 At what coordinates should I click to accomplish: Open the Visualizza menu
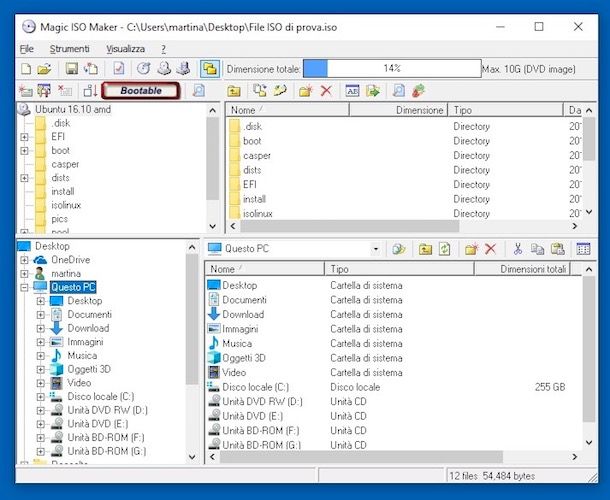pos(125,49)
